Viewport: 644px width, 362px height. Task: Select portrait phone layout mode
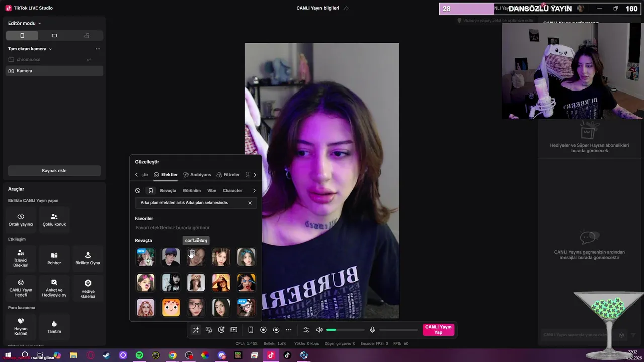coord(22,36)
